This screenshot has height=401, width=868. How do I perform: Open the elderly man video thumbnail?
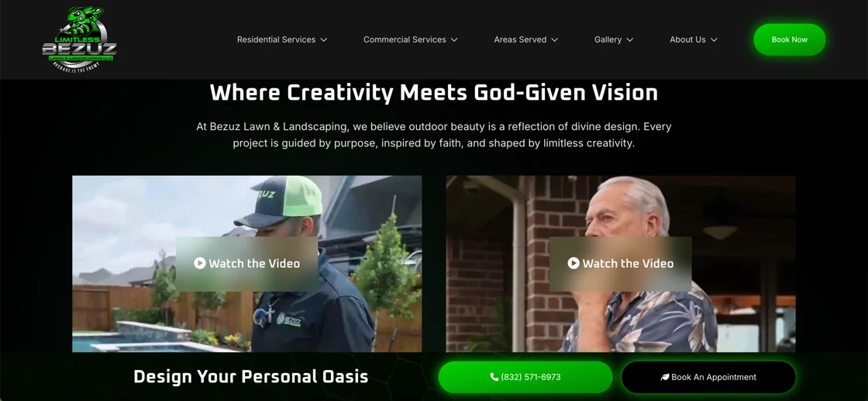[621, 264]
